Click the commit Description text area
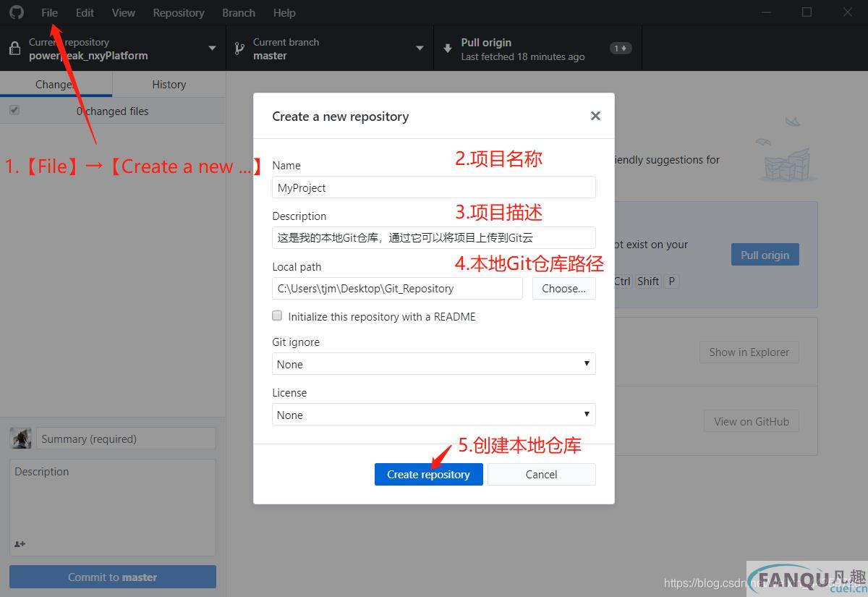The height and width of the screenshot is (597, 868). coord(113,499)
